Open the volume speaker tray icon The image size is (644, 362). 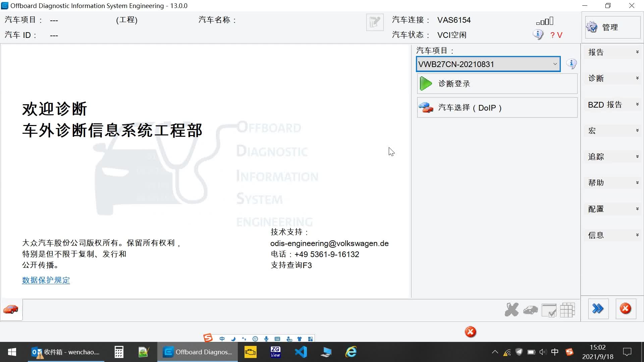[x=543, y=352]
